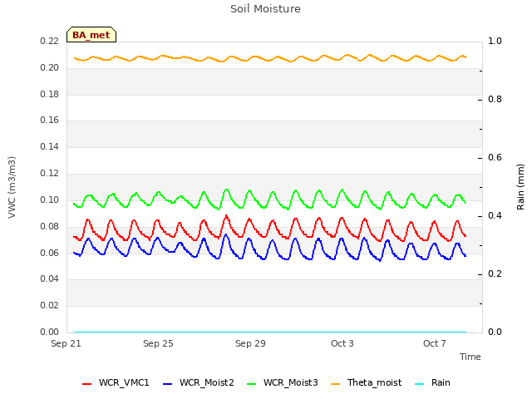Click the cyan Rain legend swatch

[x=419, y=384]
